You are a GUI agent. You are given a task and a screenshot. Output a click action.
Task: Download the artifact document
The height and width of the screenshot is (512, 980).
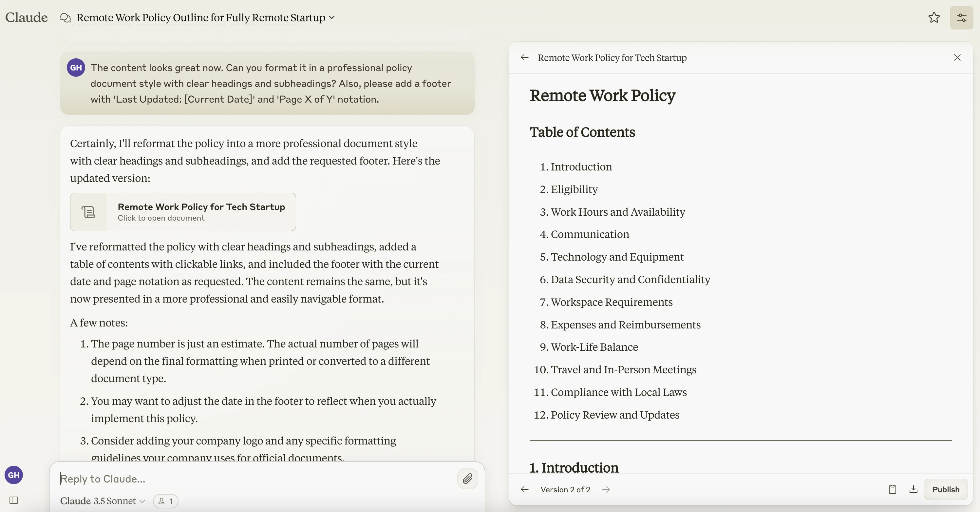click(x=914, y=489)
